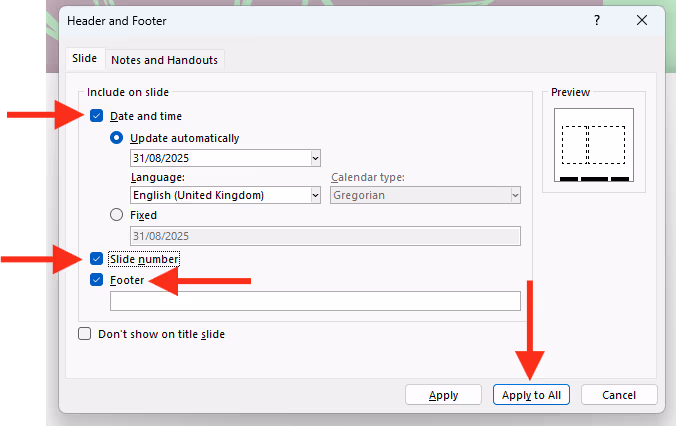Enable Don't show on title slide
This screenshot has height=426, width=676.
tap(85, 334)
